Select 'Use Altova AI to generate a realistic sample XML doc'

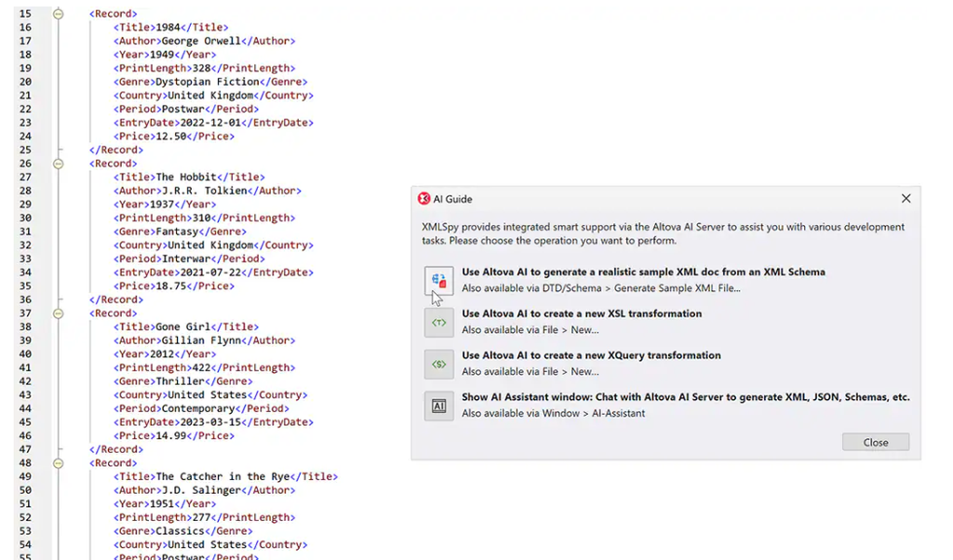[643, 273]
